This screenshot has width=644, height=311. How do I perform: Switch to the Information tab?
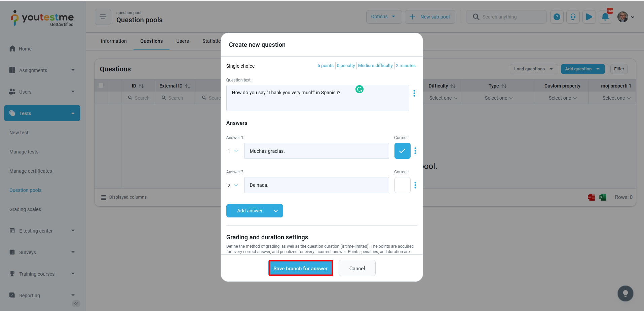coord(114,41)
